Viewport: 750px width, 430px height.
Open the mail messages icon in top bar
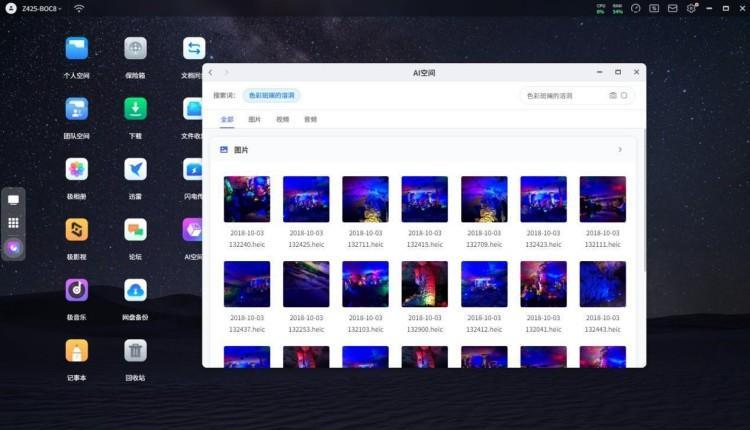click(x=672, y=8)
